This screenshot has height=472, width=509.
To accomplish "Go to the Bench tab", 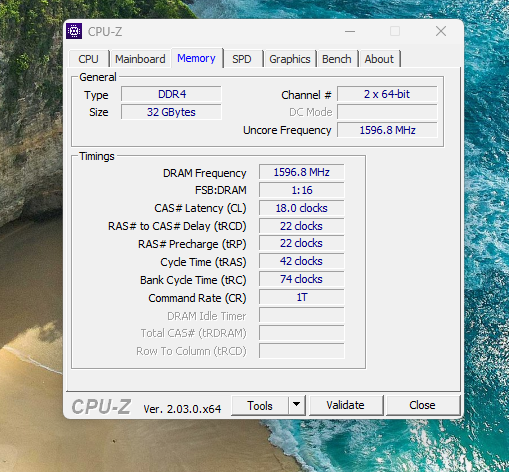I will pyautogui.click(x=337, y=59).
